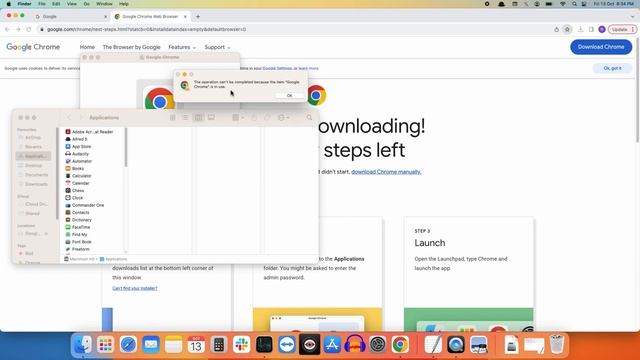Switch Finder window to gallery view

click(211, 118)
